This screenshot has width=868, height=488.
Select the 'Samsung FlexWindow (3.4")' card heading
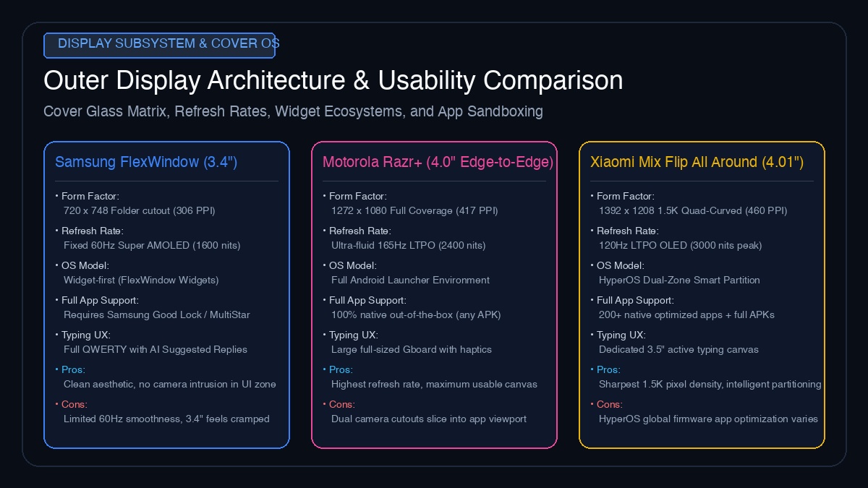pos(146,162)
